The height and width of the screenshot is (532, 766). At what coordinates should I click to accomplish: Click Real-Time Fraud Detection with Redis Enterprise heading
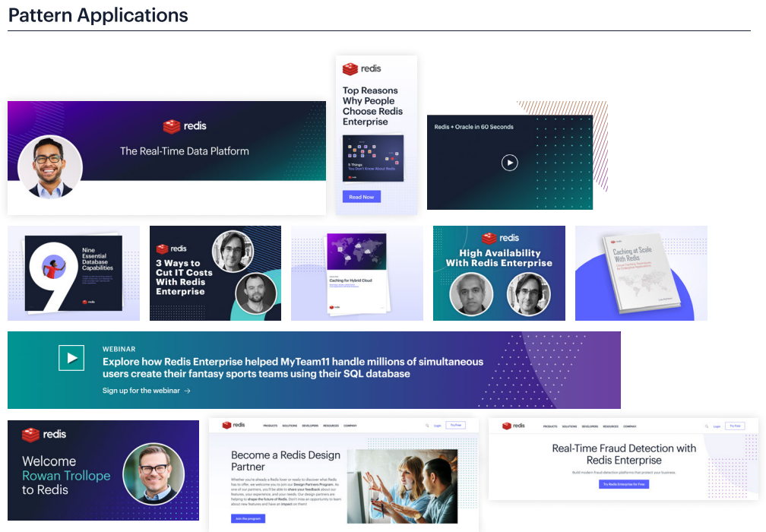point(624,454)
